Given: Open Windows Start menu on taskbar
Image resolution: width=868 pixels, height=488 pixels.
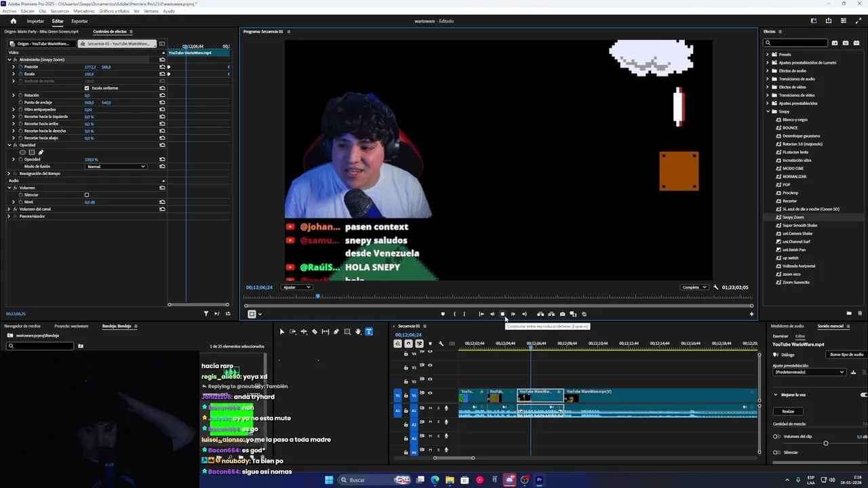Looking at the screenshot, I should pyautogui.click(x=329, y=480).
